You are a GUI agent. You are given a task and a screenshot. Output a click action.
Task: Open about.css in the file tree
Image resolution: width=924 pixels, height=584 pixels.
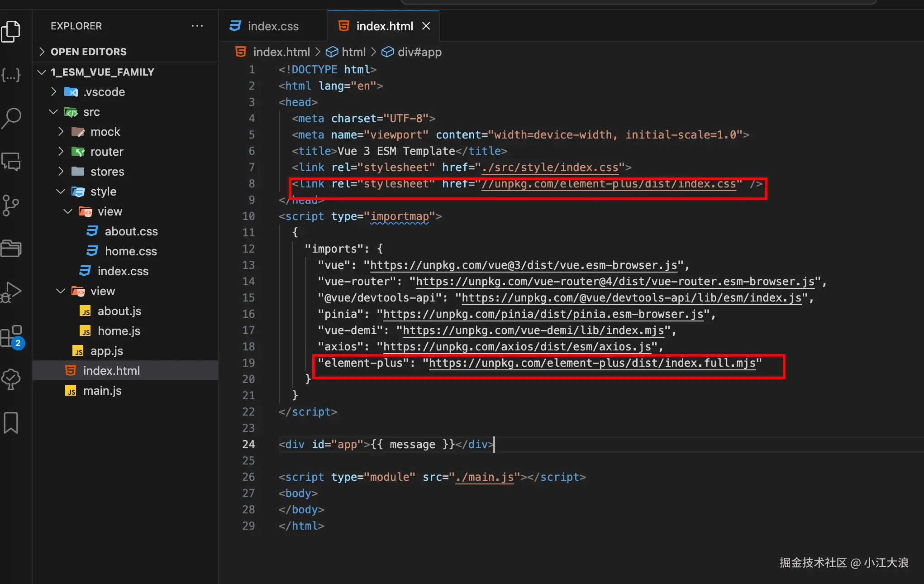point(131,231)
